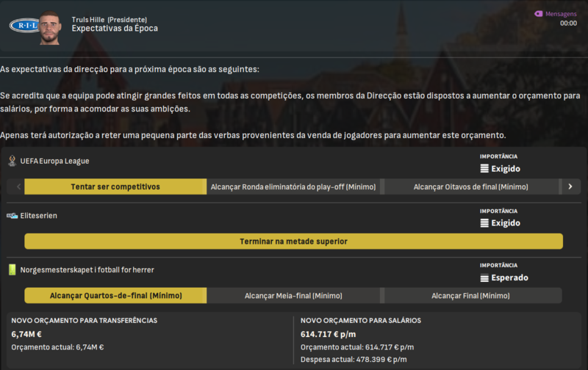The height and width of the screenshot is (370, 588).
Task: Click the R.I.L club crest logo
Action: tap(25, 26)
